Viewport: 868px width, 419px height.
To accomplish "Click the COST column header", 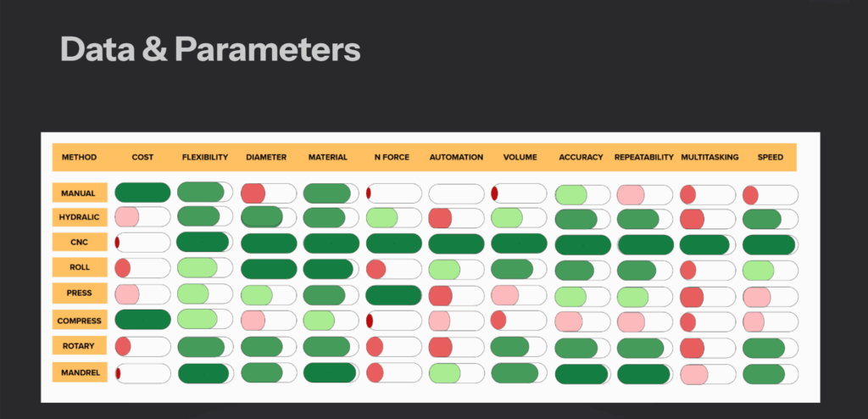I will coord(142,158).
